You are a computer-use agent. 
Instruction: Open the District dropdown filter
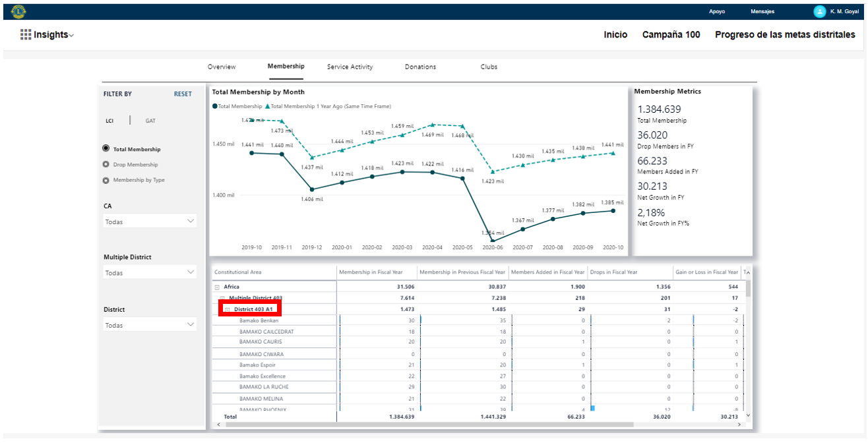tap(150, 325)
